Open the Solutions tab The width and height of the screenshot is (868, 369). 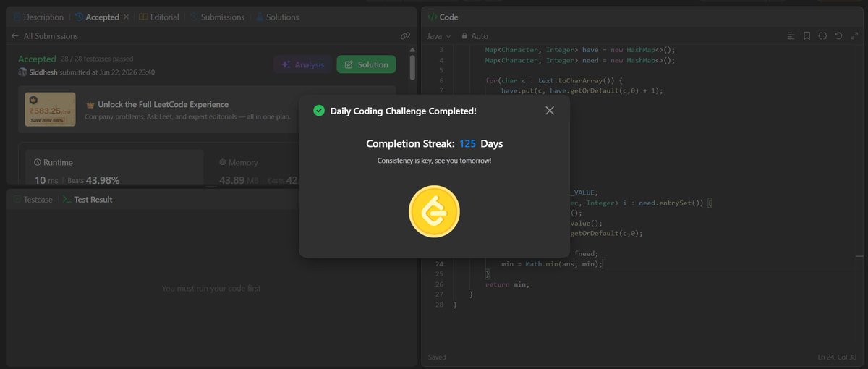click(x=277, y=17)
